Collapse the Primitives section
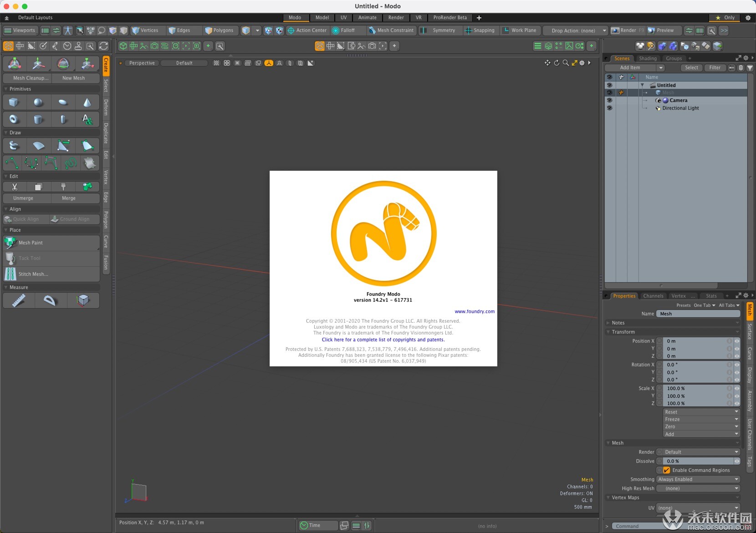 pyautogui.click(x=6, y=89)
